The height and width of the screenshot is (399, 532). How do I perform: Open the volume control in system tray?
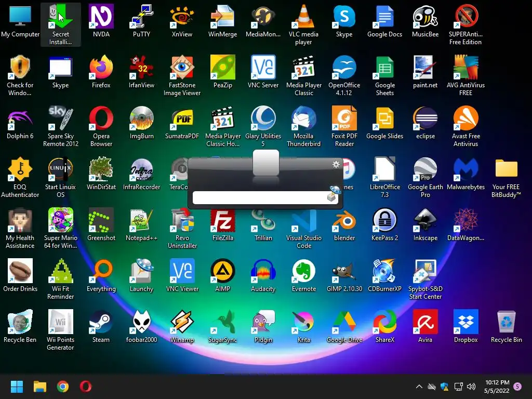point(471,387)
